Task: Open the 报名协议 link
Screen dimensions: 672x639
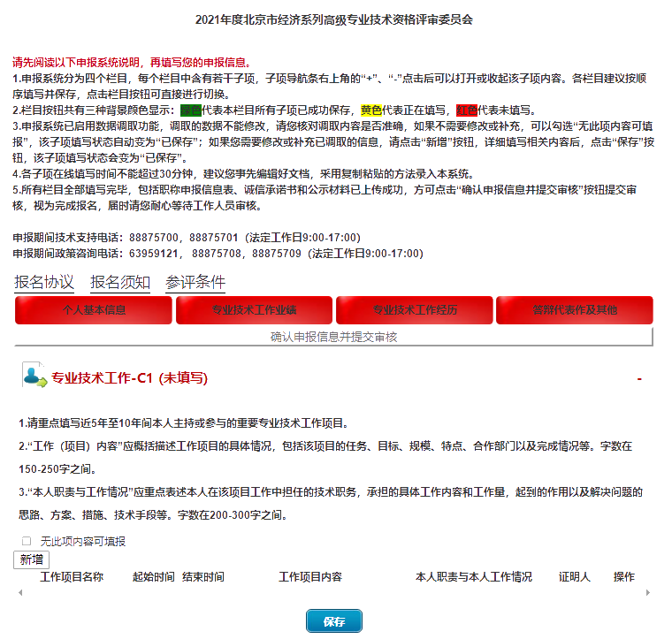Action: (44, 282)
